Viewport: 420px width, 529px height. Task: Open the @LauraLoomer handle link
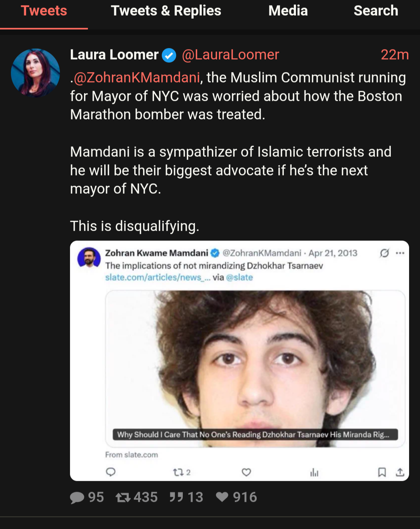point(231,55)
